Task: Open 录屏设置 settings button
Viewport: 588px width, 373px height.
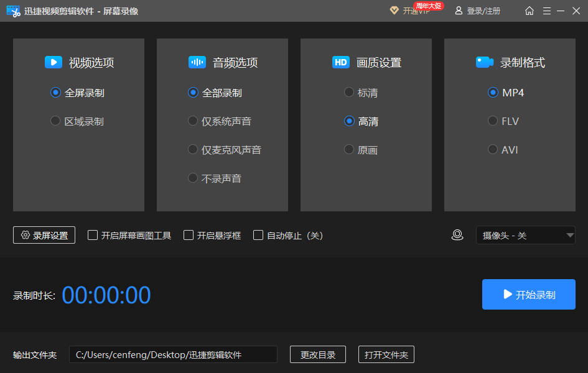Action: (44, 235)
